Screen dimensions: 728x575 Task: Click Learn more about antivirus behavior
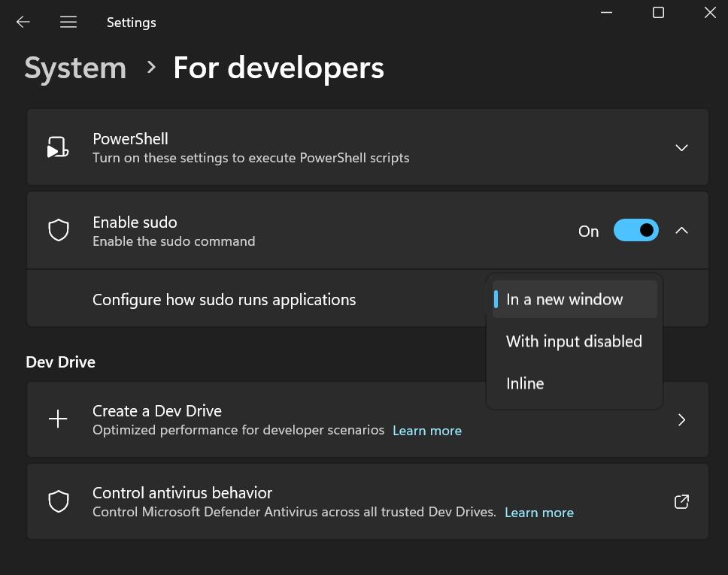click(538, 512)
